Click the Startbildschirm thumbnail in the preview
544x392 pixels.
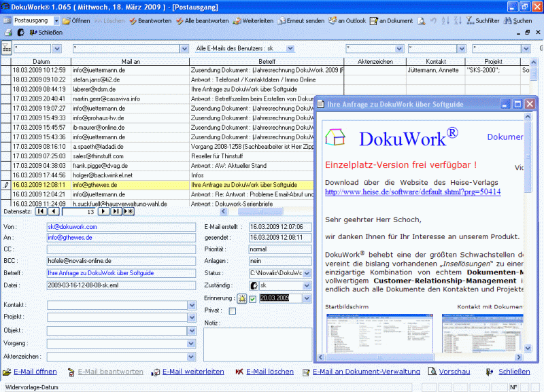pyautogui.click(x=379, y=333)
